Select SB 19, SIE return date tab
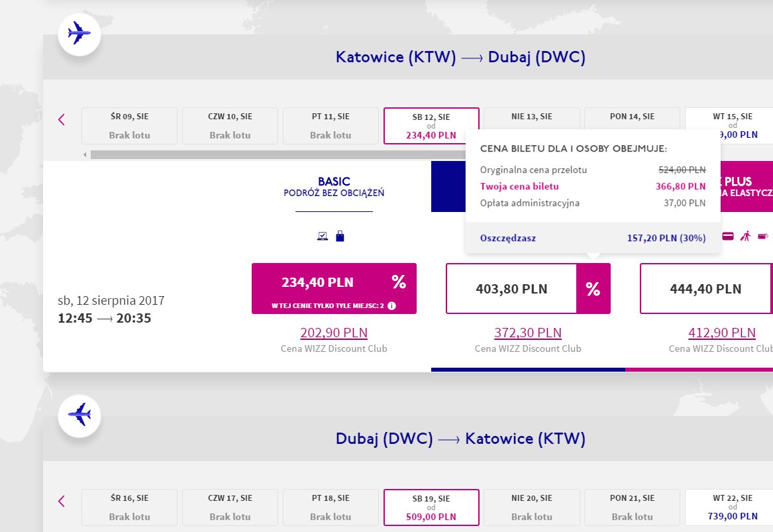 click(431, 507)
